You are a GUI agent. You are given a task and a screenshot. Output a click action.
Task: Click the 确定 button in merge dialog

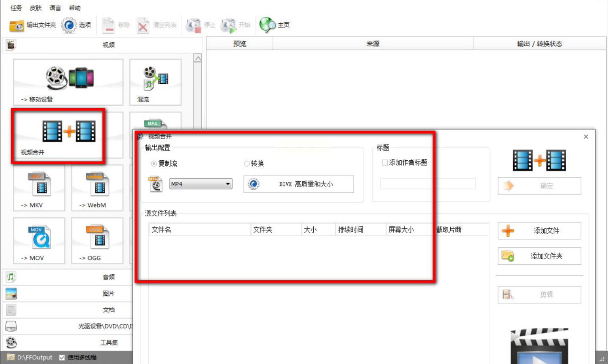pyautogui.click(x=540, y=186)
